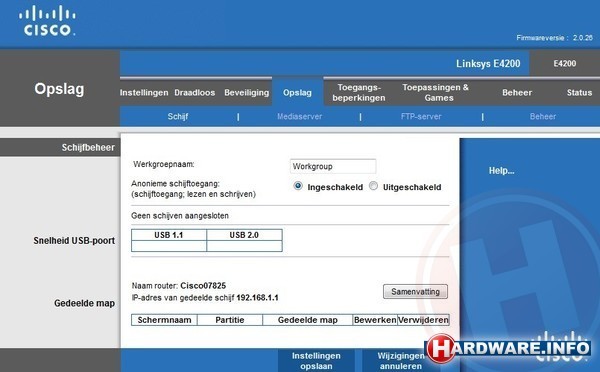Click the Opslag active tab

pyautogui.click(x=297, y=93)
